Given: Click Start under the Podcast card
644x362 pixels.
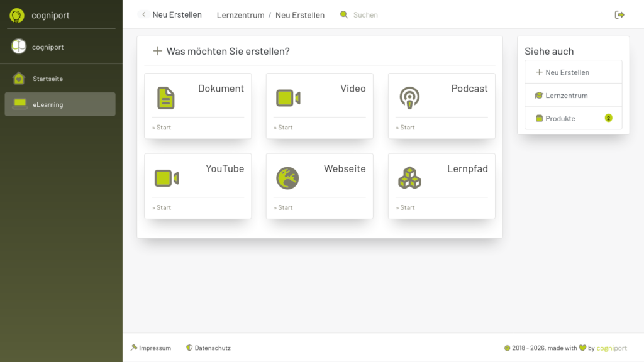Looking at the screenshot, I should pos(406,128).
